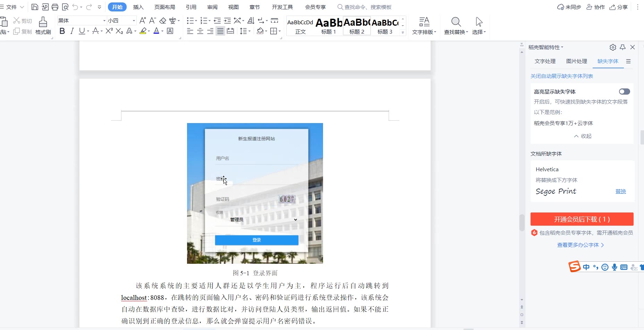Click the login screenshot image in the document

(255, 193)
